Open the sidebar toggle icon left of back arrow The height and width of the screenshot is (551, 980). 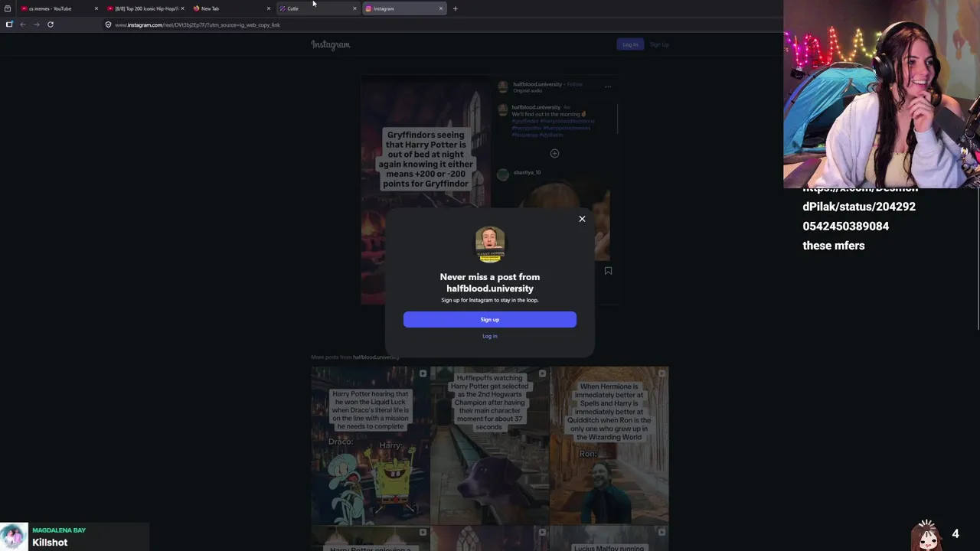(9, 24)
